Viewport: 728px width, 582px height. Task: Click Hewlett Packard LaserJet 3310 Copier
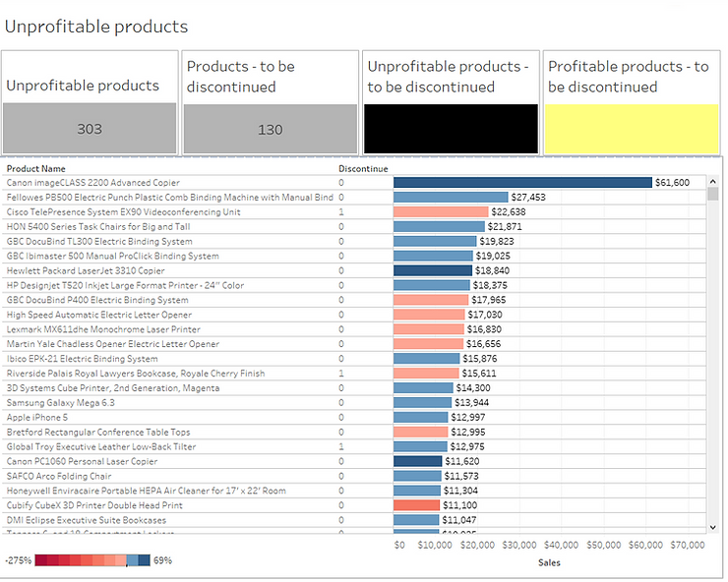[x=86, y=270]
